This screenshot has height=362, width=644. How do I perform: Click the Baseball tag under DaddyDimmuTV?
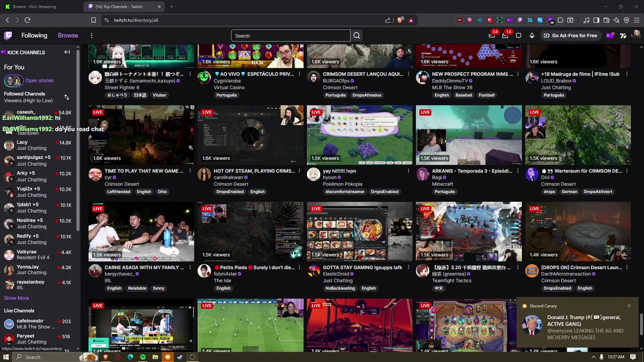tap(464, 95)
